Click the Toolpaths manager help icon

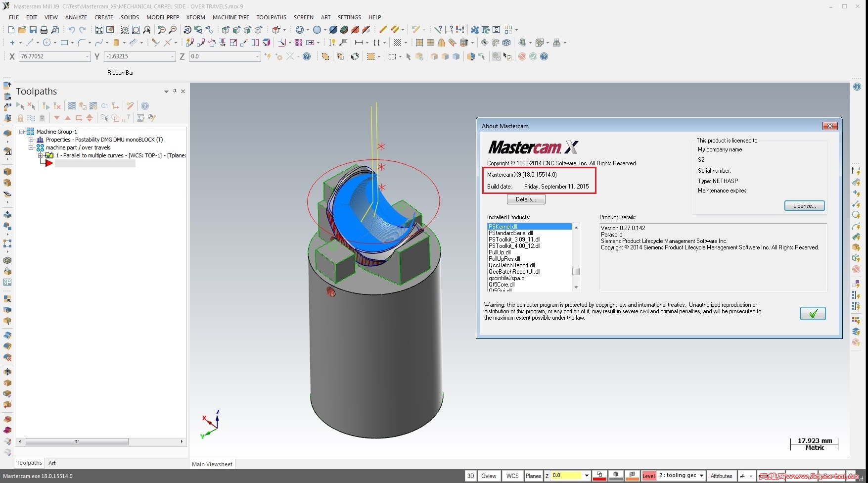point(145,105)
